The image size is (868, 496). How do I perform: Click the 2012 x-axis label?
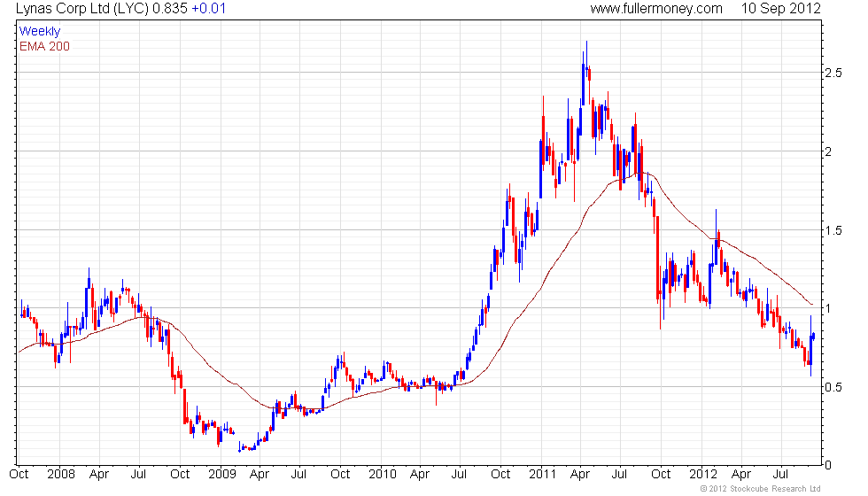703,475
